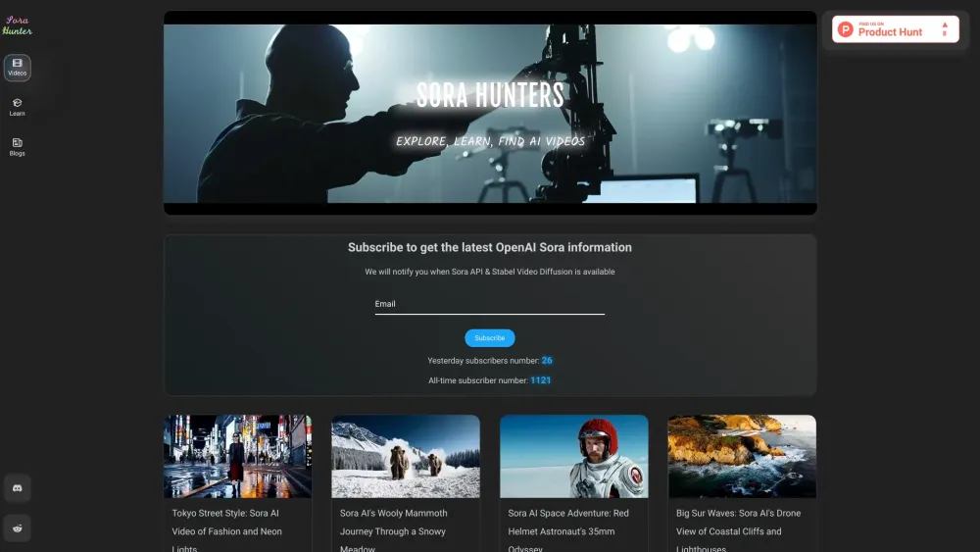
Task: Open the Blogs section
Action: point(18,147)
